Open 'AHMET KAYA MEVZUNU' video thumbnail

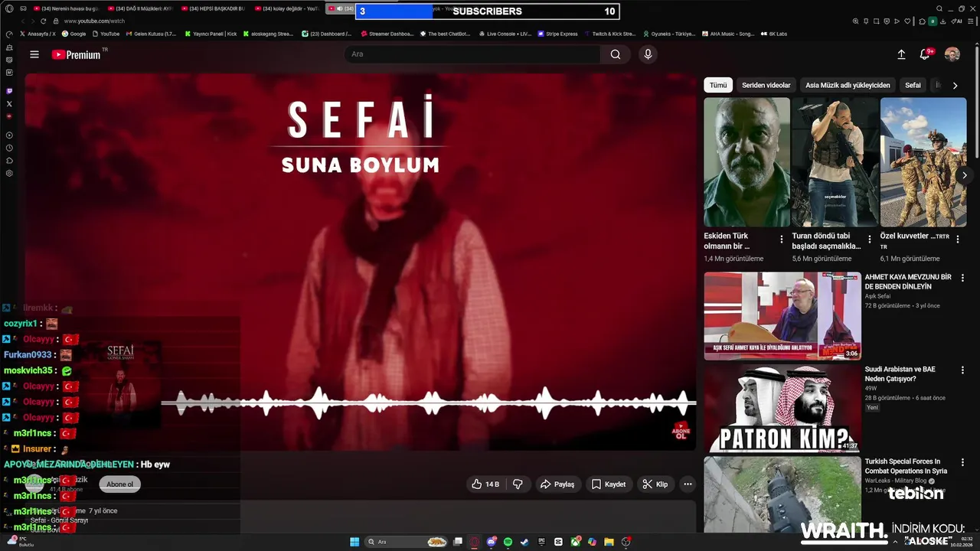point(782,315)
